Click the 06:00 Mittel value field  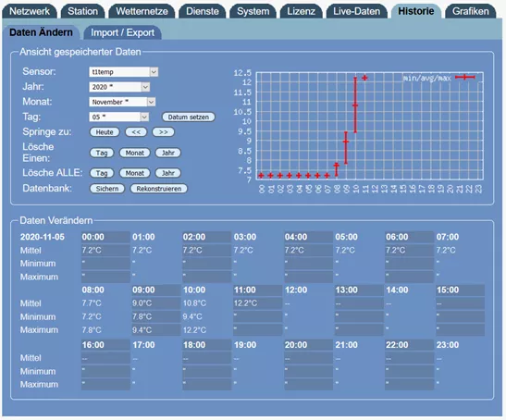[410, 250]
